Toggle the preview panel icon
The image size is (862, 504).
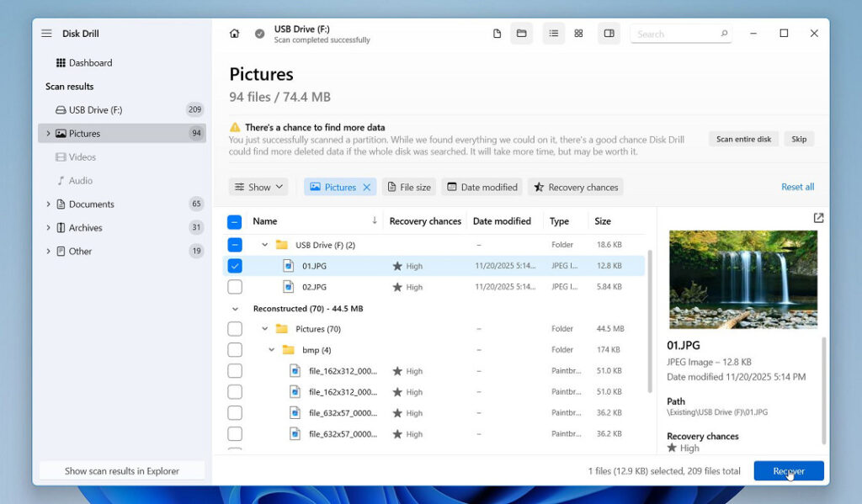pos(609,34)
